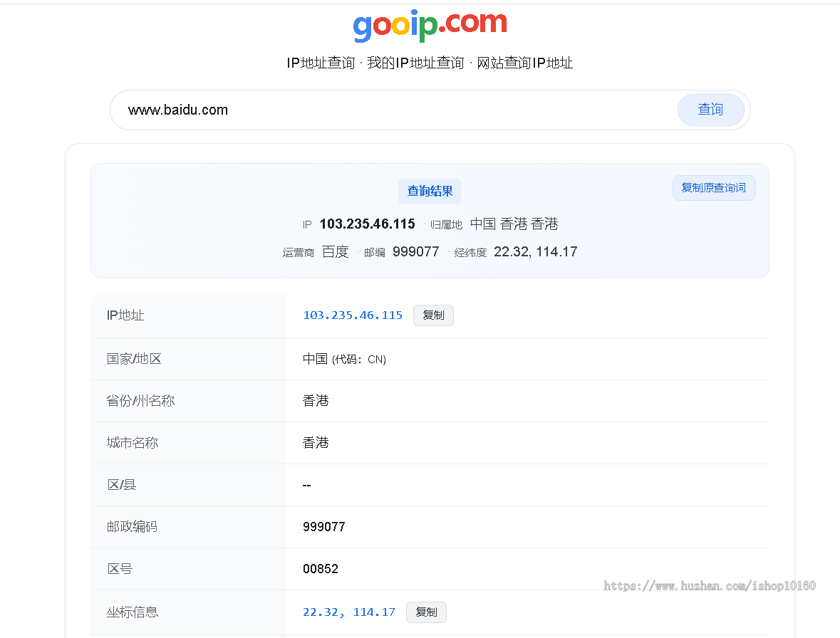Click the 中国 (代码: CN) value

[344, 359]
